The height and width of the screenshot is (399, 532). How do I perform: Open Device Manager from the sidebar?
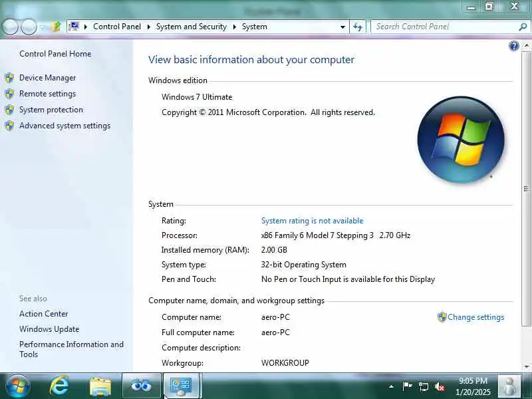coord(47,78)
